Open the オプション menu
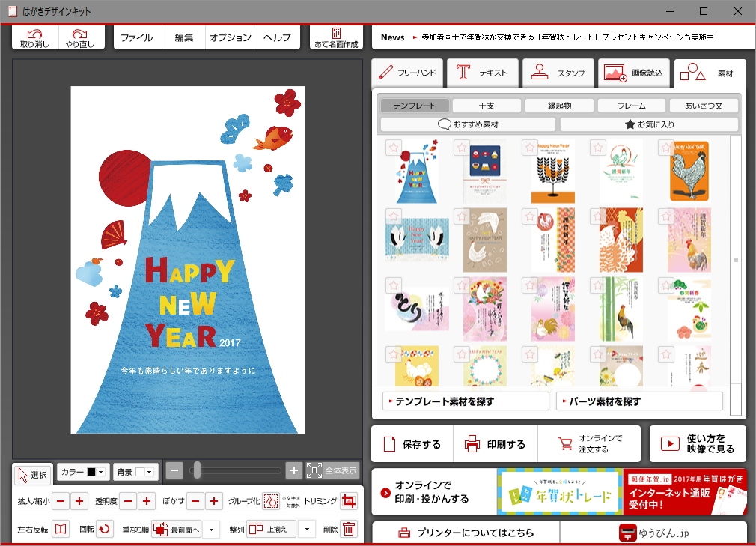756x546 pixels. click(231, 37)
